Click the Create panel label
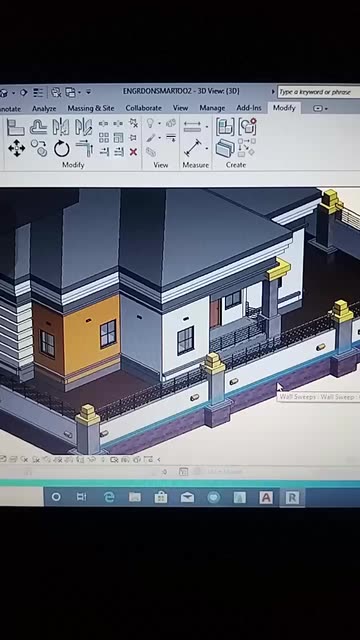 coord(236,165)
